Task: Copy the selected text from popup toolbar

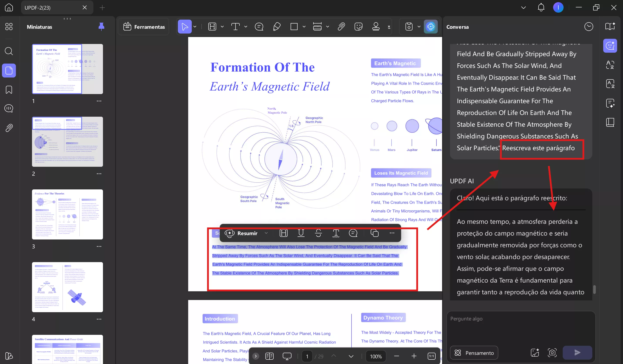Action: click(x=374, y=233)
